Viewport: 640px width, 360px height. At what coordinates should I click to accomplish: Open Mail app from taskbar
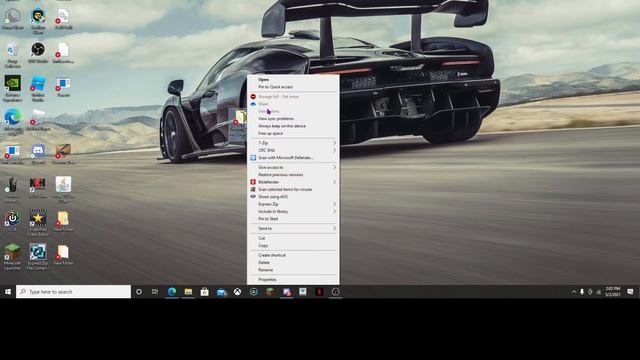221,291
